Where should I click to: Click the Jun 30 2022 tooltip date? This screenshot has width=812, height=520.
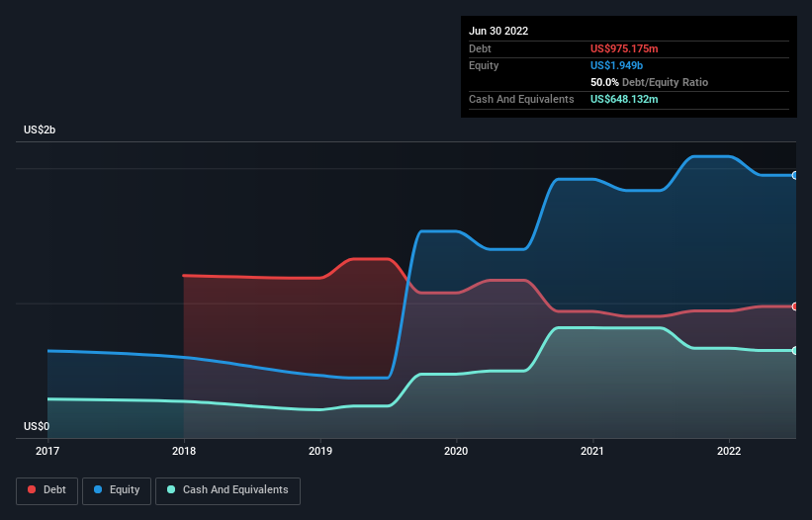click(x=498, y=31)
